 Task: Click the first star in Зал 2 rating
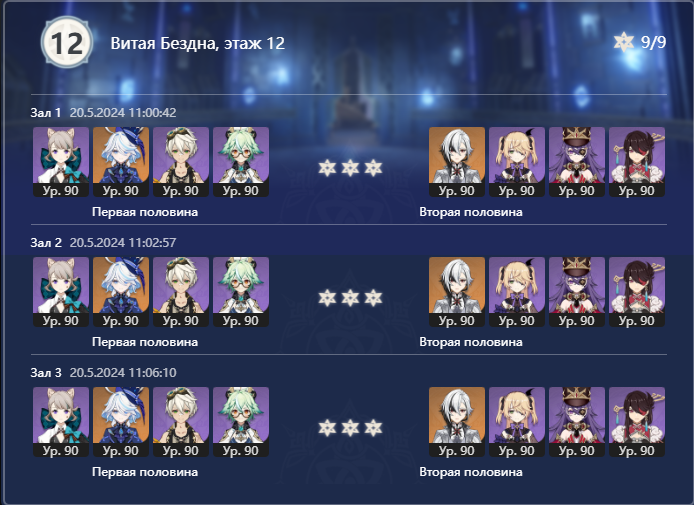pyautogui.click(x=327, y=298)
